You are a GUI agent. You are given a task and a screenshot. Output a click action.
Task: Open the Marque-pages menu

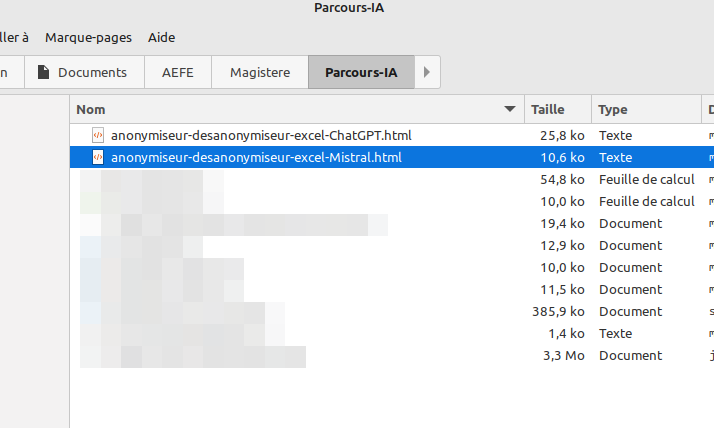pyautogui.click(x=88, y=38)
